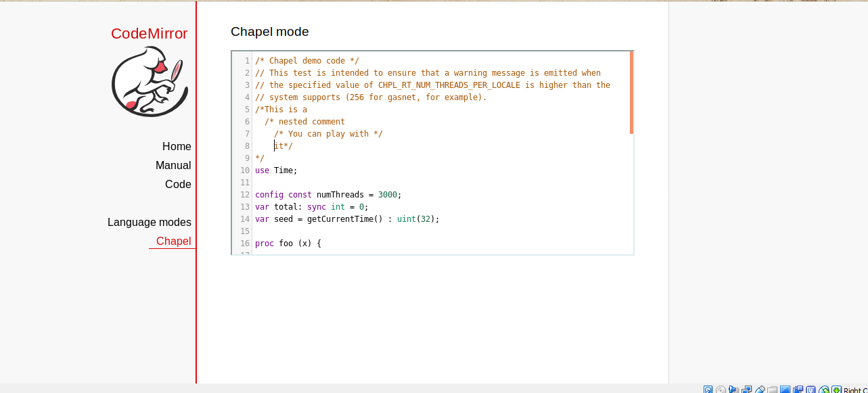Open the Code link in sidebar

pyautogui.click(x=178, y=185)
